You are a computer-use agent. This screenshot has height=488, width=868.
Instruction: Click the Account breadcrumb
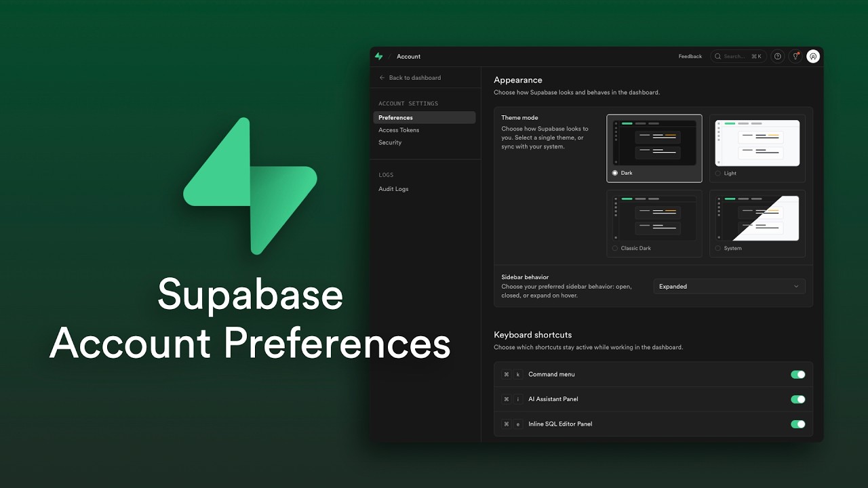coord(408,56)
